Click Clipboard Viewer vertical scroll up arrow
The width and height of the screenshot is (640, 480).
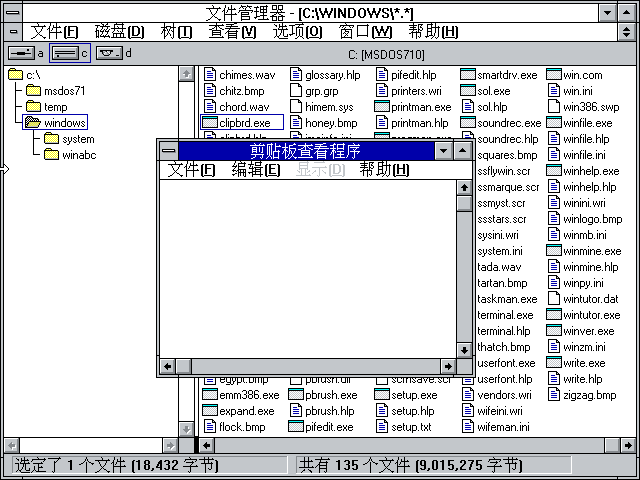[464, 188]
